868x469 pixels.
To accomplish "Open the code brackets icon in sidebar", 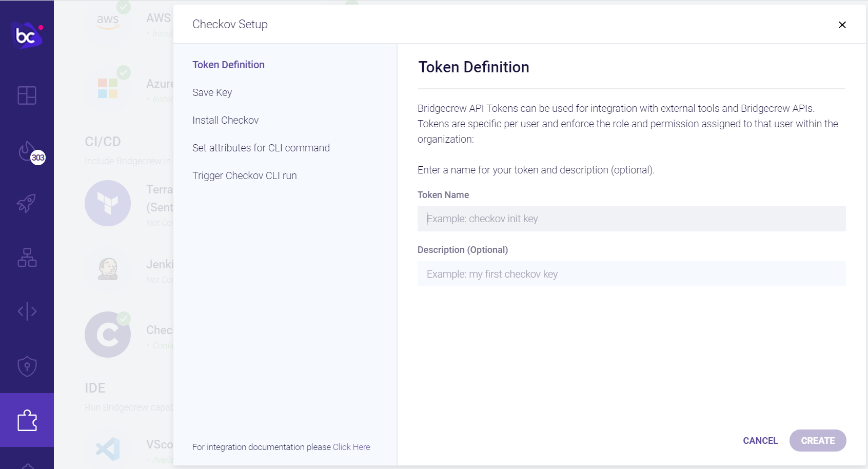I will (x=27, y=311).
